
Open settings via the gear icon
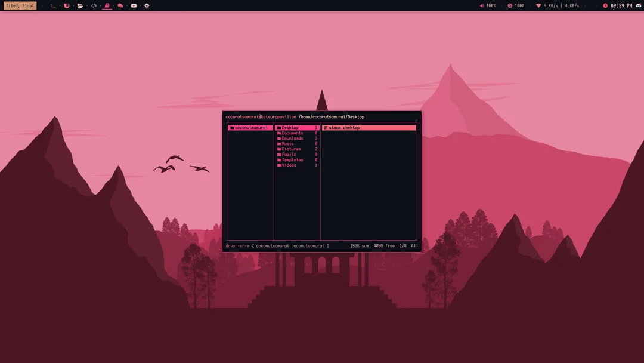146,5
